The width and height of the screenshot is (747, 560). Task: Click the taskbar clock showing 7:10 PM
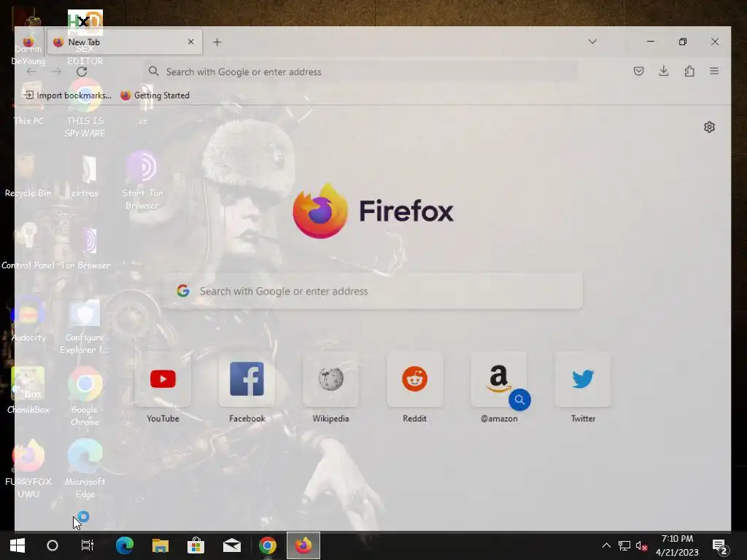coord(677,545)
